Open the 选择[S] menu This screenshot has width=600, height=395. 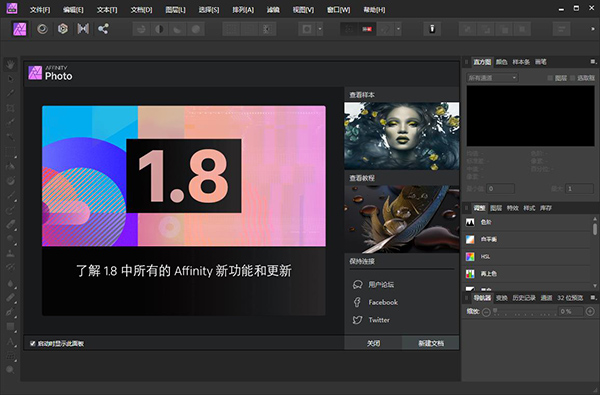click(x=209, y=10)
